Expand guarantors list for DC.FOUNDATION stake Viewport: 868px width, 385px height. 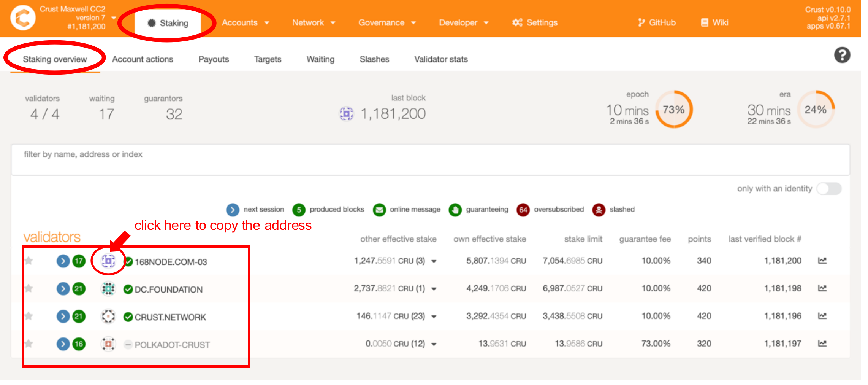click(x=434, y=289)
